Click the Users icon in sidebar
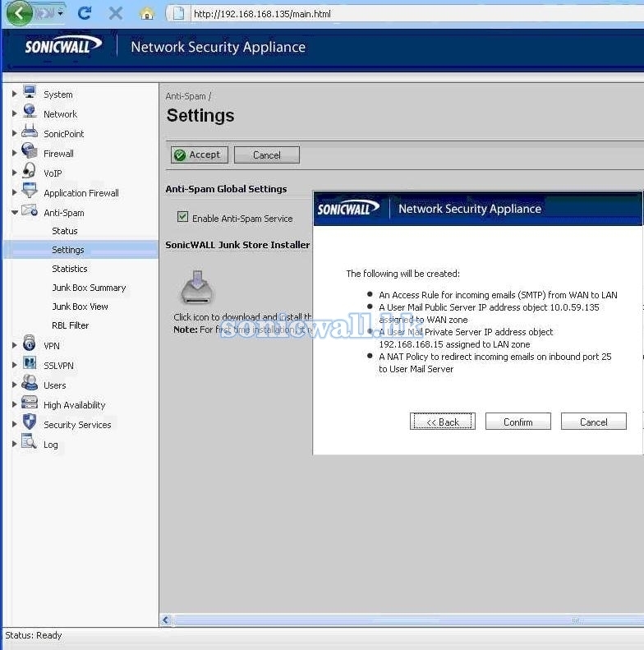Screen dimensions: 644x650 click(30, 382)
